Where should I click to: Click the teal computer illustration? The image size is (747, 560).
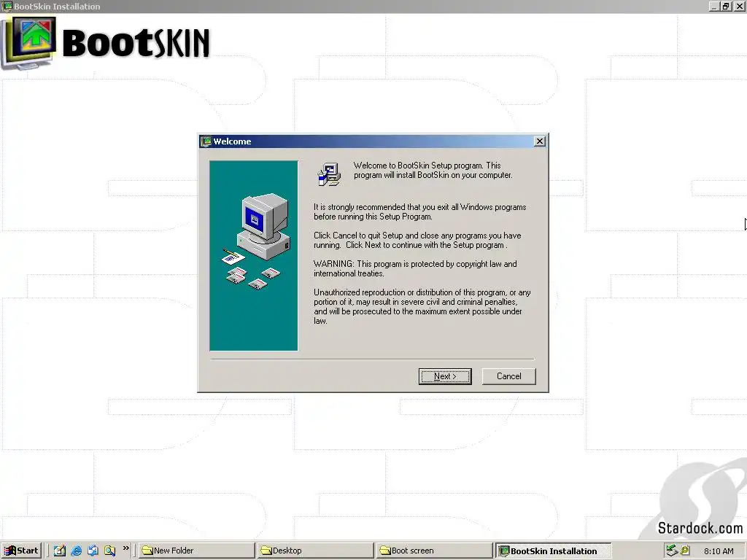253,256
